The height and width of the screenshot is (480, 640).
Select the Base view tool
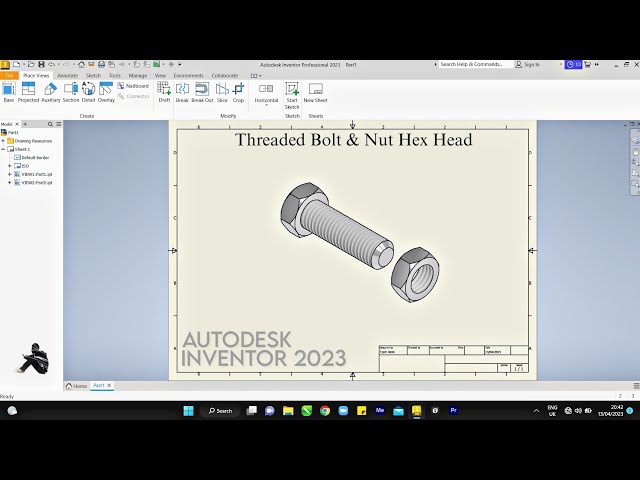[9, 92]
